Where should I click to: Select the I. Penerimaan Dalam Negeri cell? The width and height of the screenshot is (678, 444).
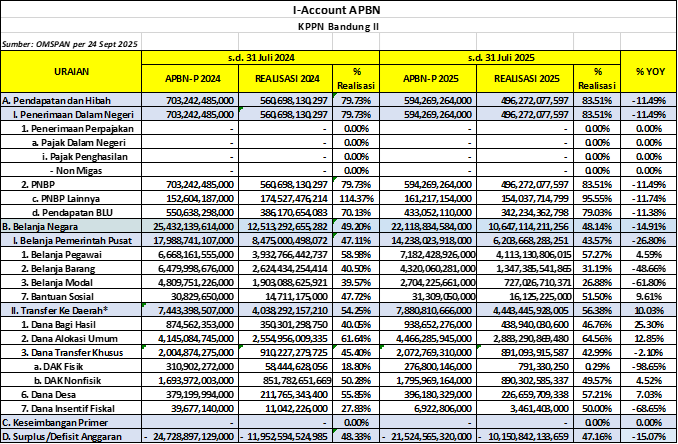(71, 114)
